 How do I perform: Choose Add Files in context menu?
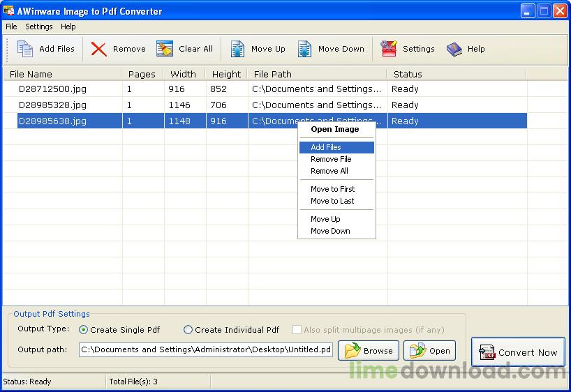(337, 147)
